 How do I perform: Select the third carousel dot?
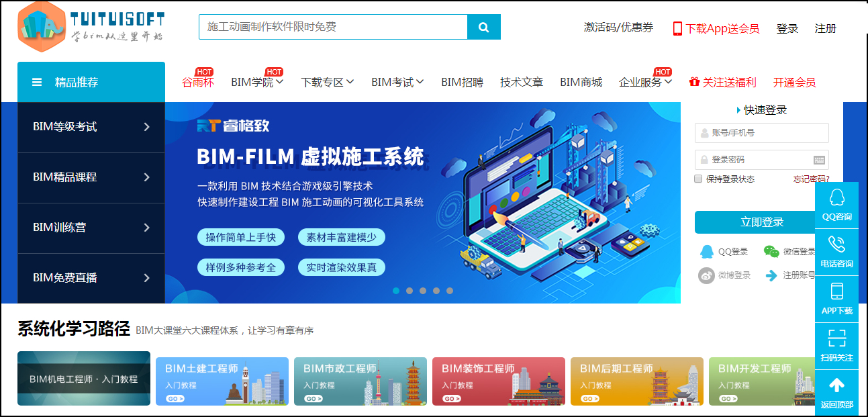coord(423,291)
